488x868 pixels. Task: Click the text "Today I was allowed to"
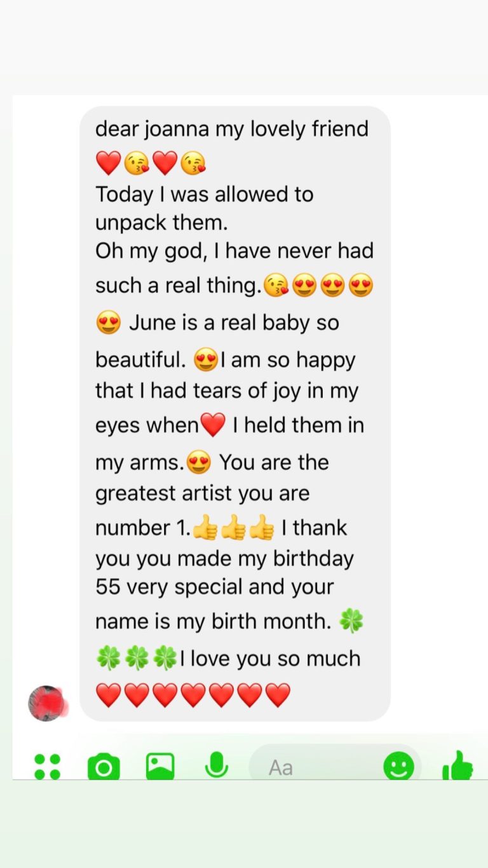pyautogui.click(x=204, y=194)
